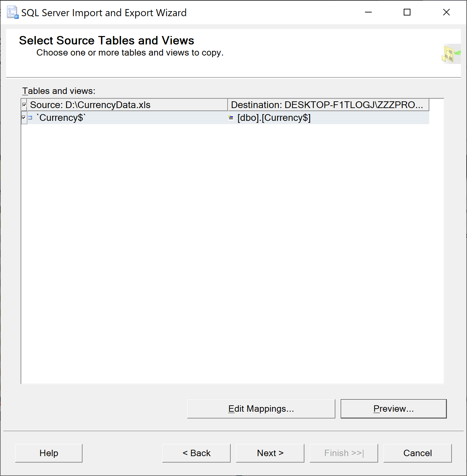Go to previous step with Back
467x476 pixels.
point(196,453)
